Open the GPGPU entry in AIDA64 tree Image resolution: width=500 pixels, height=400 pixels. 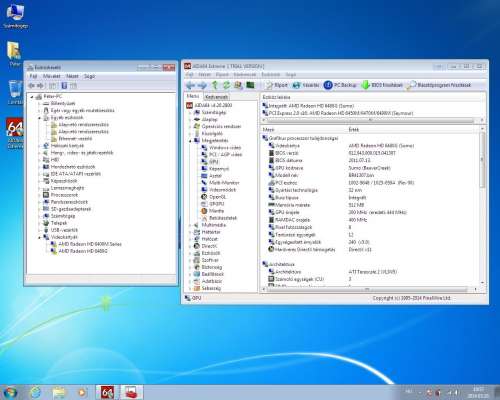(213, 204)
